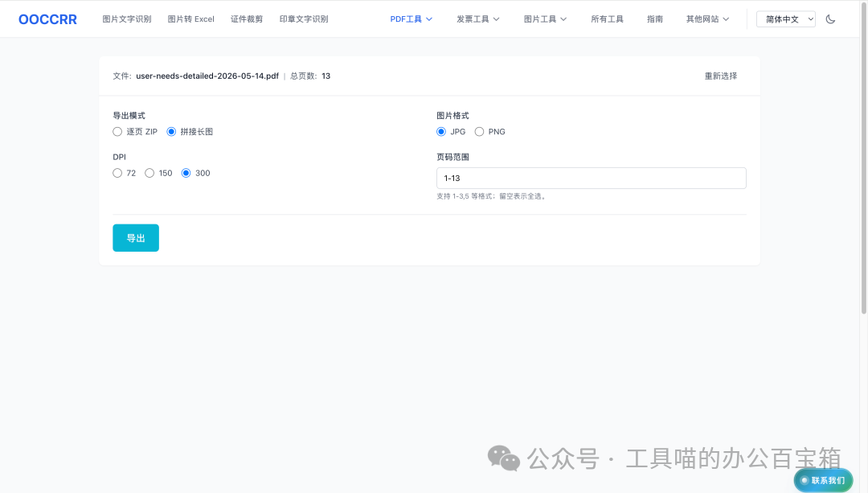
Task: Go to 指南 page
Action: pyautogui.click(x=655, y=19)
